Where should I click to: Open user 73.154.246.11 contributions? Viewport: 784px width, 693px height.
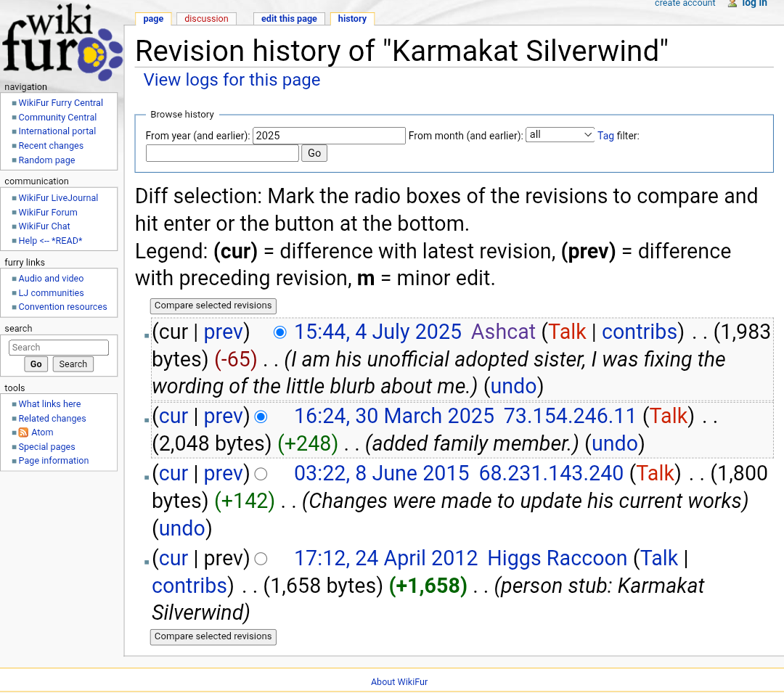[x=570, y=417]
